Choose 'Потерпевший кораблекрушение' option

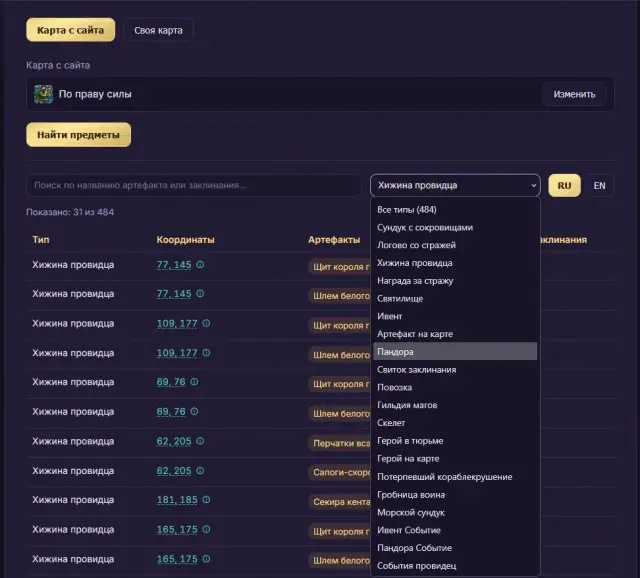click(455, 476)
